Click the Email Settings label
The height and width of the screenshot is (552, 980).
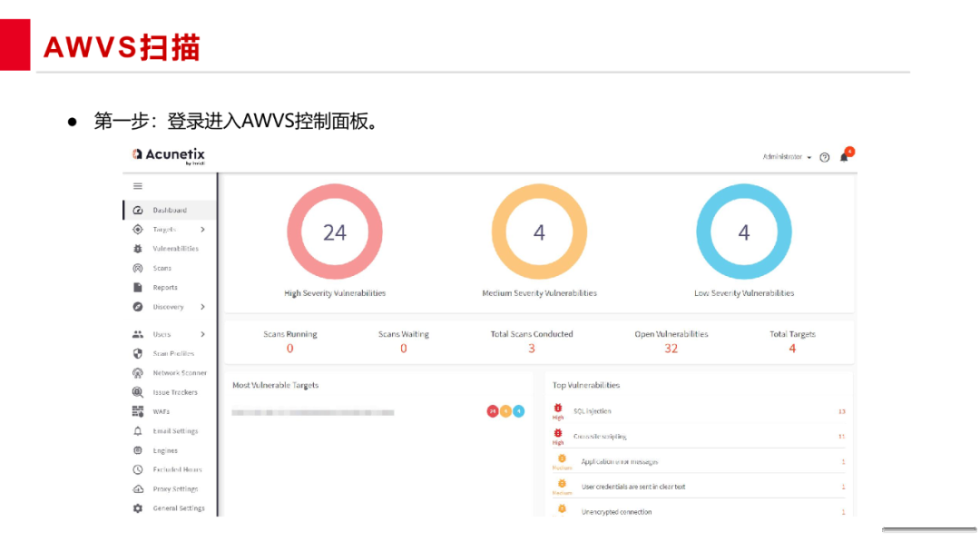pos(176,431)
